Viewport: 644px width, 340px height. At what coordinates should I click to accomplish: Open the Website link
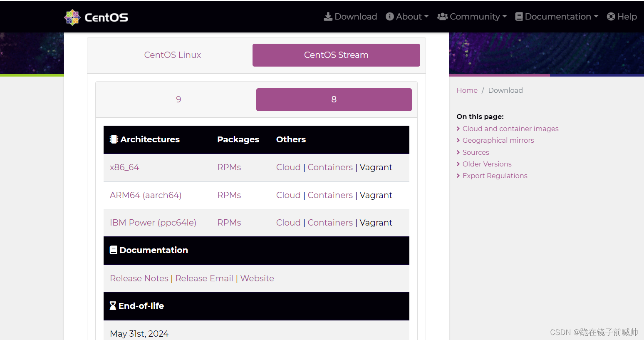[x=257, y=278]
